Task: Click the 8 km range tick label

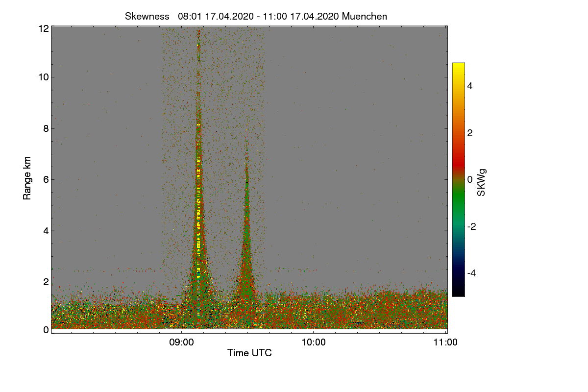Action: 46,128
